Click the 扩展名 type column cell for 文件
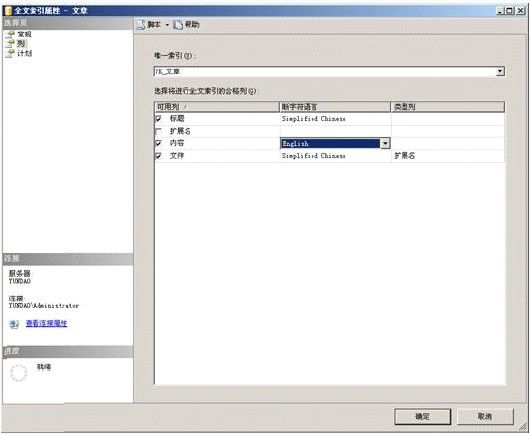530x434 pixels. tap(448, 156)
